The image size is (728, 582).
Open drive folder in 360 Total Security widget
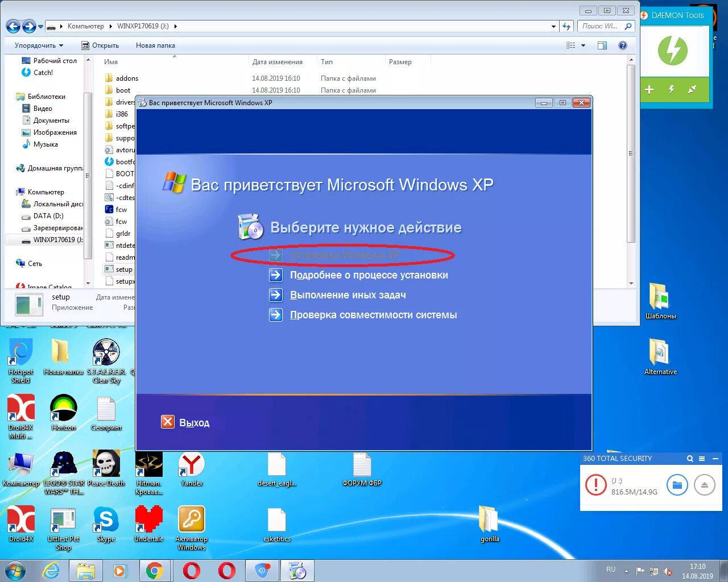pos(677,485)
